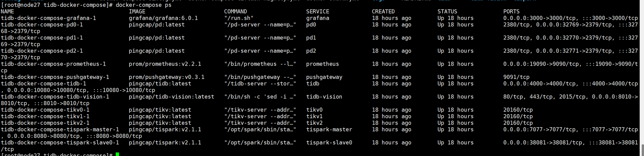Screen dimensions: 644x156
Task: Click service name pd1
Action: (x=311, y=38)
